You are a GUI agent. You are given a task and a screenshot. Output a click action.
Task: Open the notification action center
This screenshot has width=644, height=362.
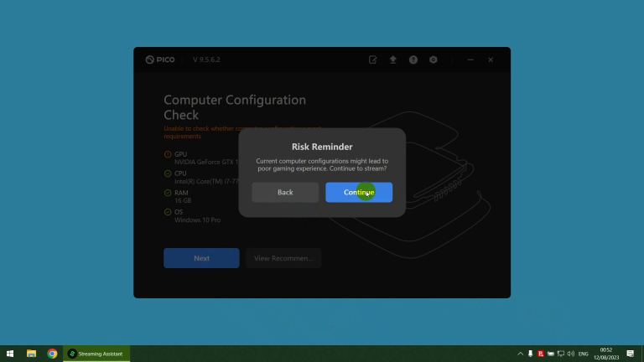pyautogui.click(x=631, y=354)
